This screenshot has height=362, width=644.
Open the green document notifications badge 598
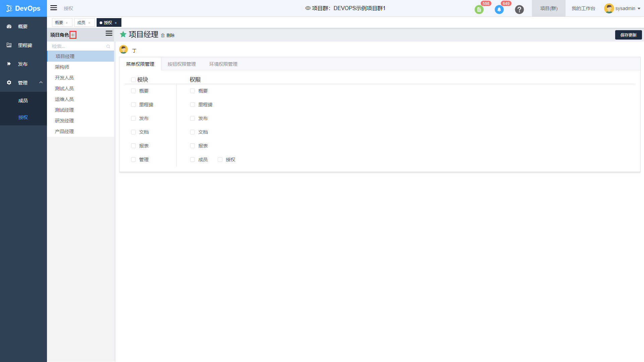479,10
